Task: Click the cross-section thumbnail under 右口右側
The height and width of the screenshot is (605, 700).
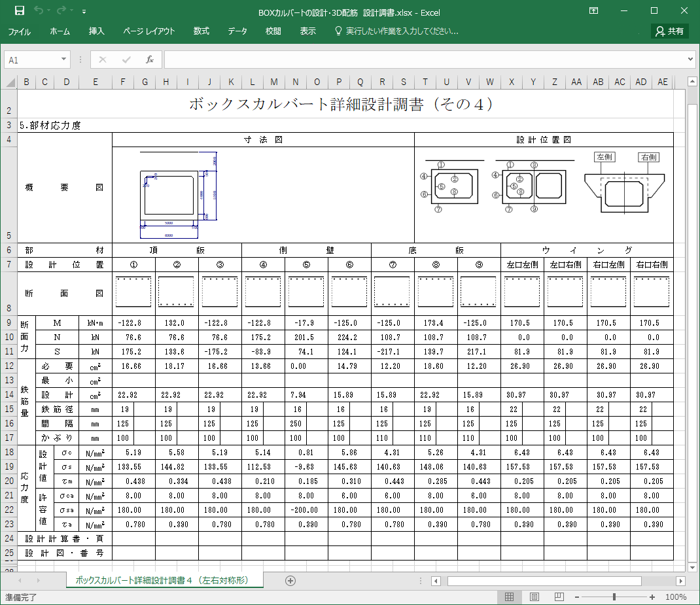Action: [652, 291]
